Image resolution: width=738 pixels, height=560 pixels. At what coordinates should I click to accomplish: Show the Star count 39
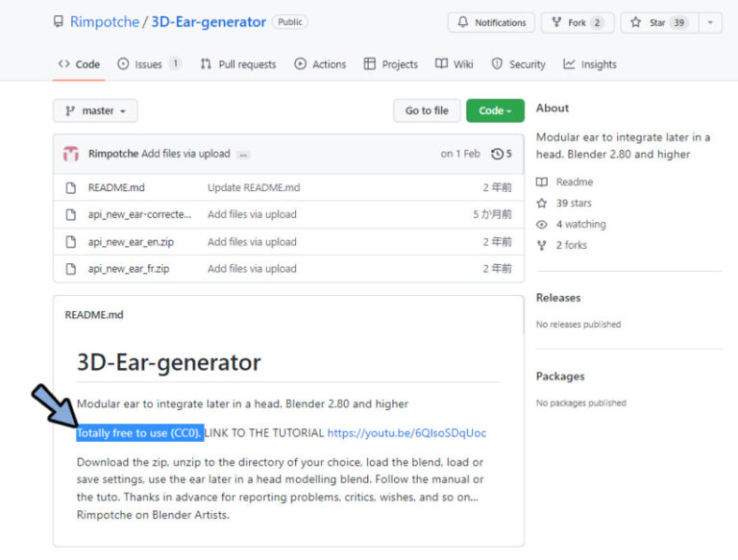point(678,23)
